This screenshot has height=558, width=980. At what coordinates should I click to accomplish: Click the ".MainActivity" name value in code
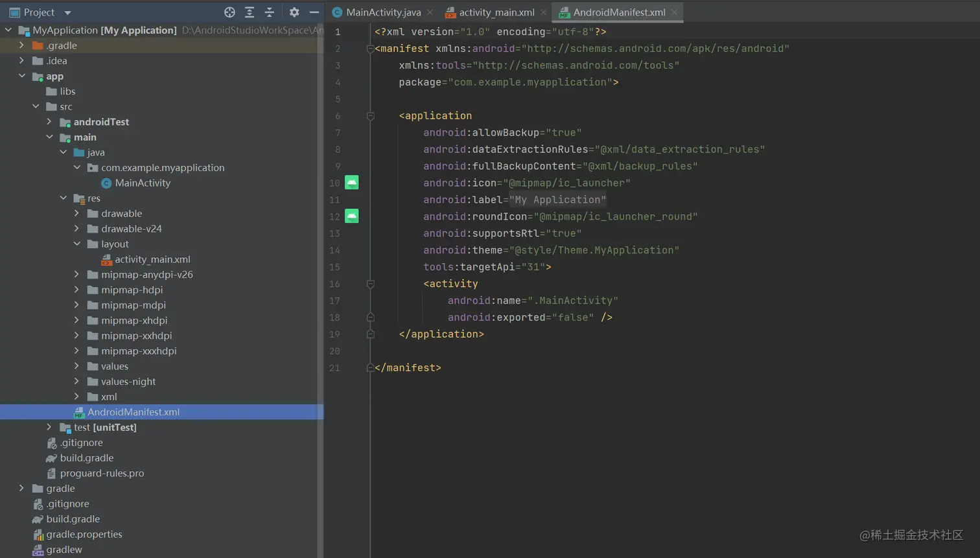[573, 301]
